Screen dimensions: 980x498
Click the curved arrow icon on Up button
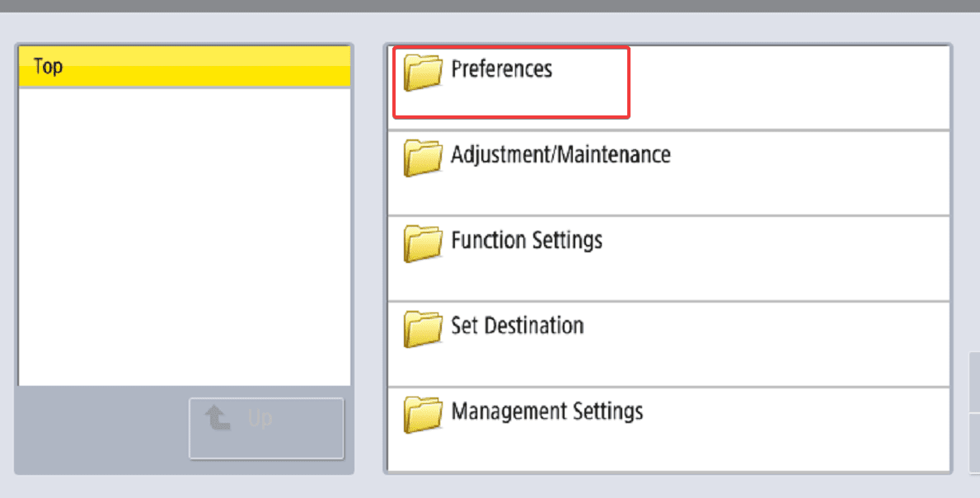(218, 417)
